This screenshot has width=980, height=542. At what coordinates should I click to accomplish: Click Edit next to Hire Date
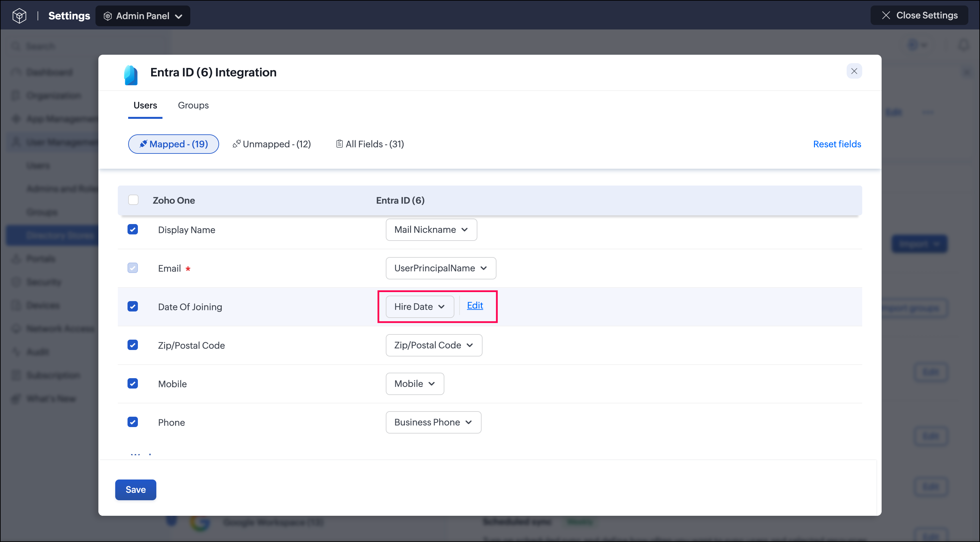(475, 305)
